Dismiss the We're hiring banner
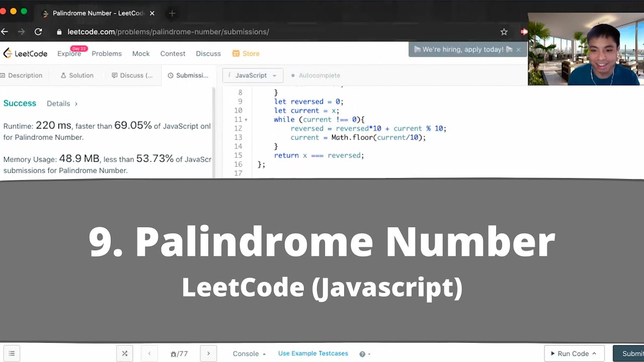 click(x=518, y=50)
